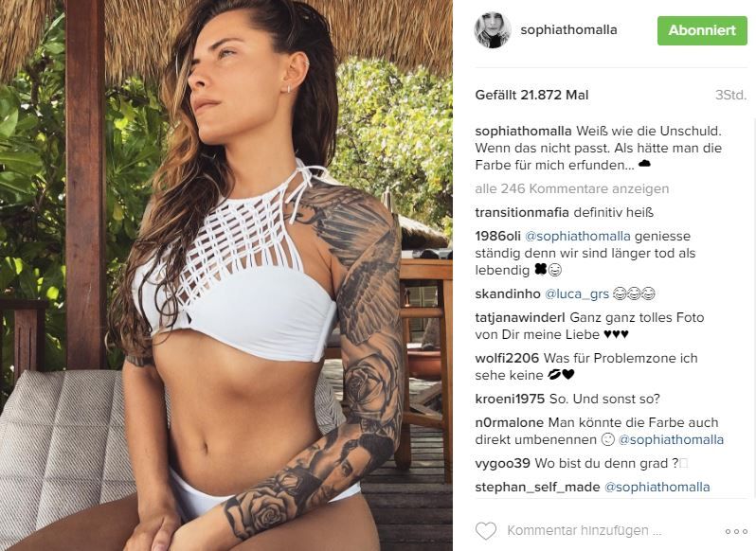
Task: Click the 3Std. post timestamp
Action: point(731,95)
